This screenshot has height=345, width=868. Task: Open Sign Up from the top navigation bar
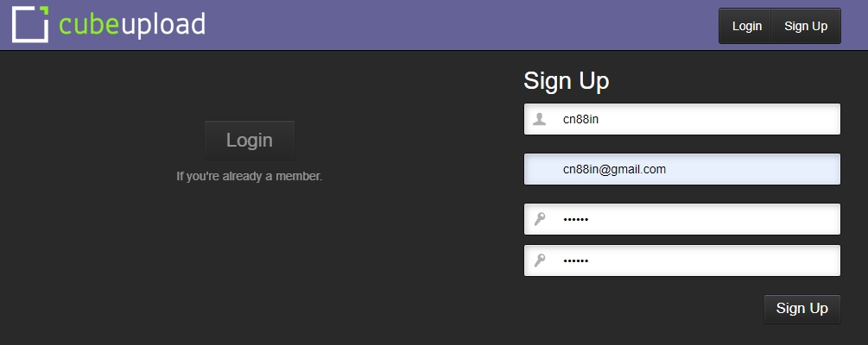[806, 26]
